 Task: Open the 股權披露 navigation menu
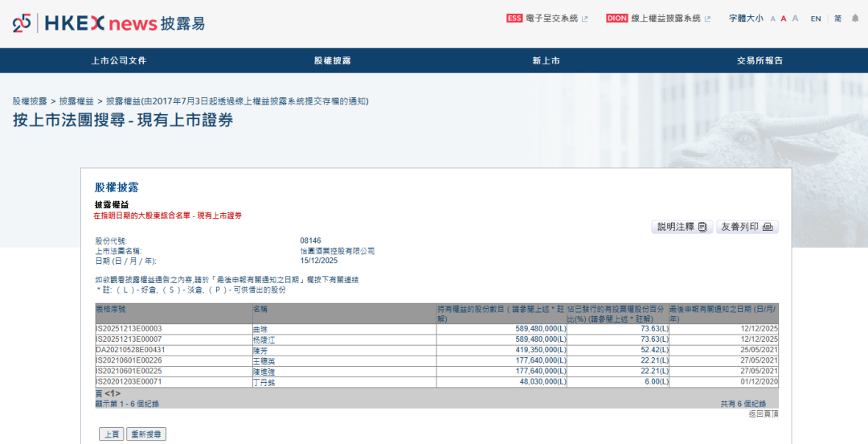click(332, 60)
